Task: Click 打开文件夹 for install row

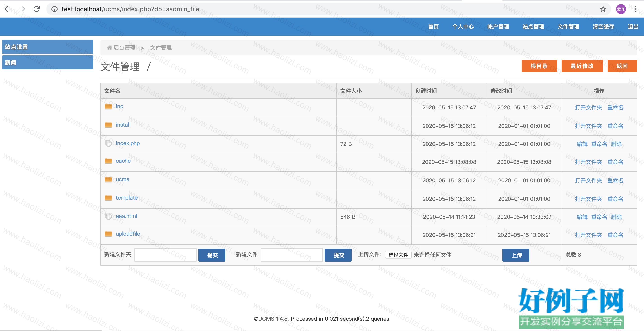Action: [588, 126]
